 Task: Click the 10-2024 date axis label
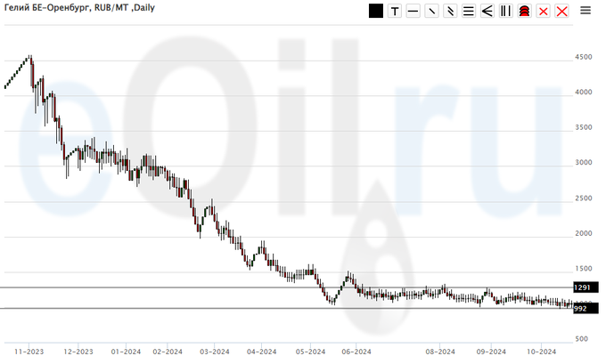click(541, 351)
